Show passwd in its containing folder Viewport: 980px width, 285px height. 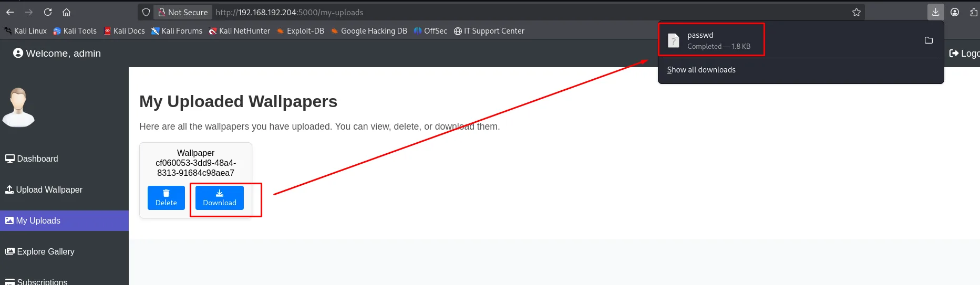929,40
